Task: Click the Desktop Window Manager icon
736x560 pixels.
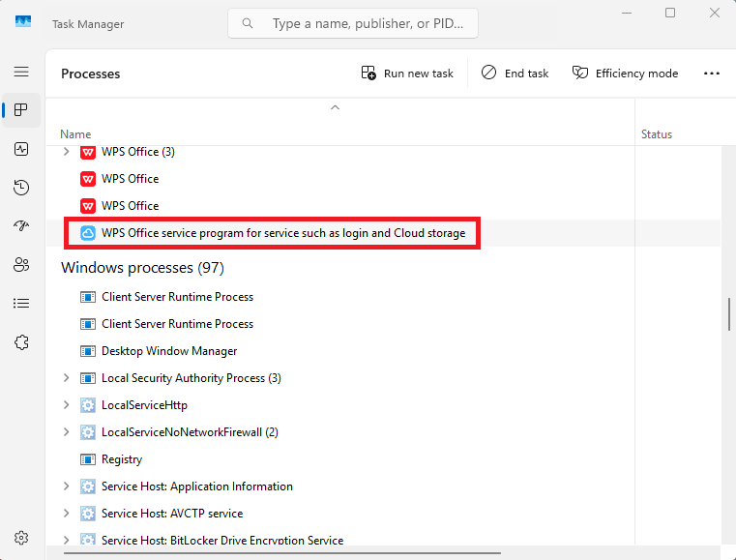Action: pyautogui.click(x=88, y=351)
